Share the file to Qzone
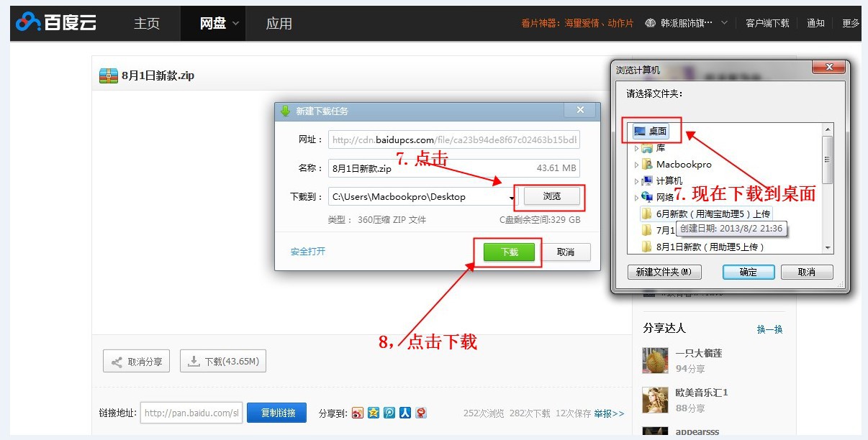868x440 pixels. click(x=374, y=413)
